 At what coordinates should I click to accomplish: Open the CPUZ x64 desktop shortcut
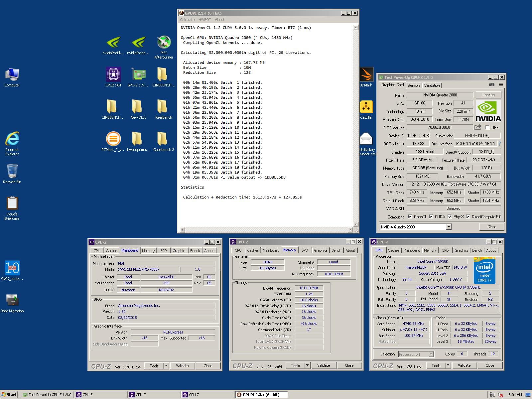coord(113,77)
